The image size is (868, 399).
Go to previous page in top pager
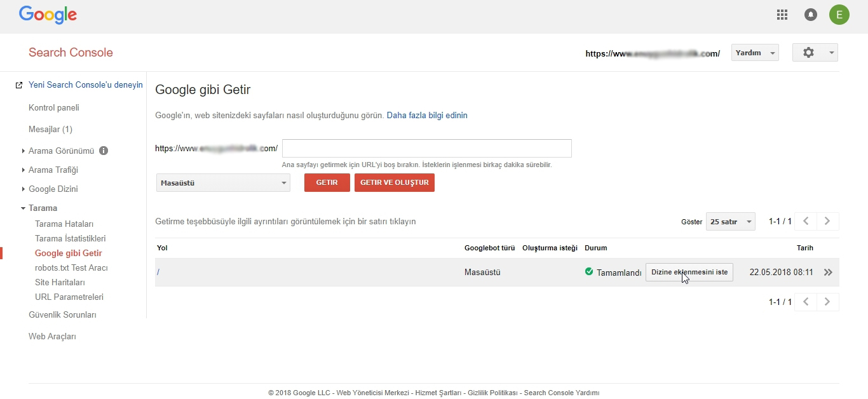coord(806,221)
